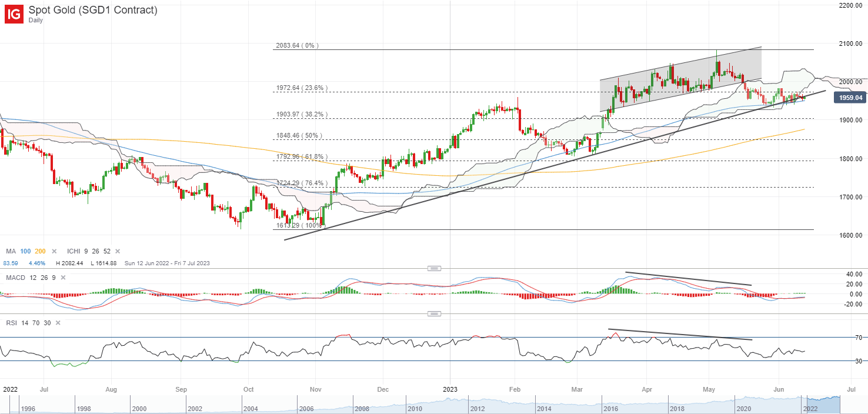868x414 pixels.
Task: Open MA indicator settings label
Action: coord(10,251)
